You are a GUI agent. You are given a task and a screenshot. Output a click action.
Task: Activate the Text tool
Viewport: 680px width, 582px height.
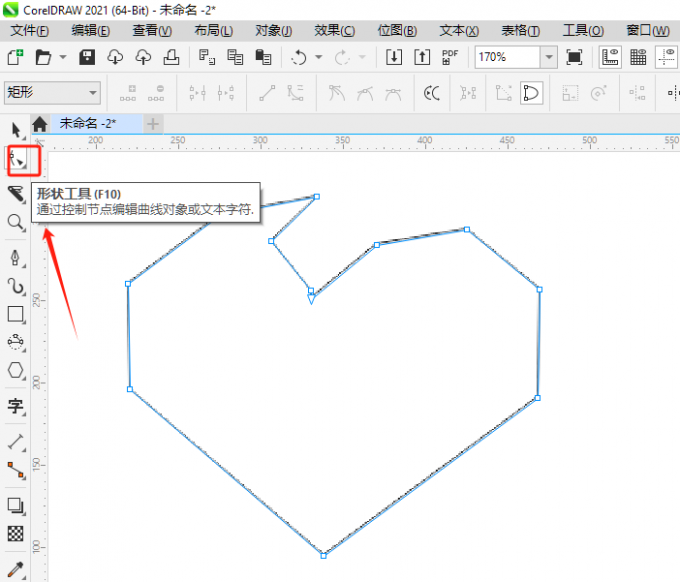tap(16, 406)
